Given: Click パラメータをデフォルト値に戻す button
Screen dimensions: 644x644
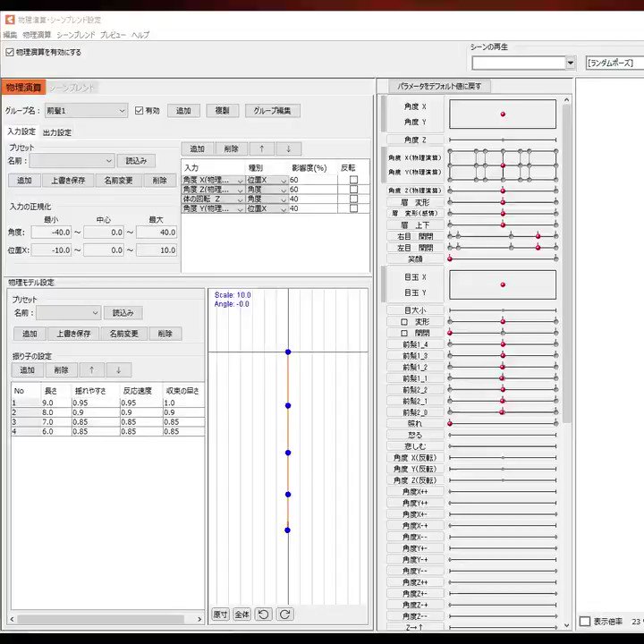Looking at the screenshot, I should pos(439,86).
